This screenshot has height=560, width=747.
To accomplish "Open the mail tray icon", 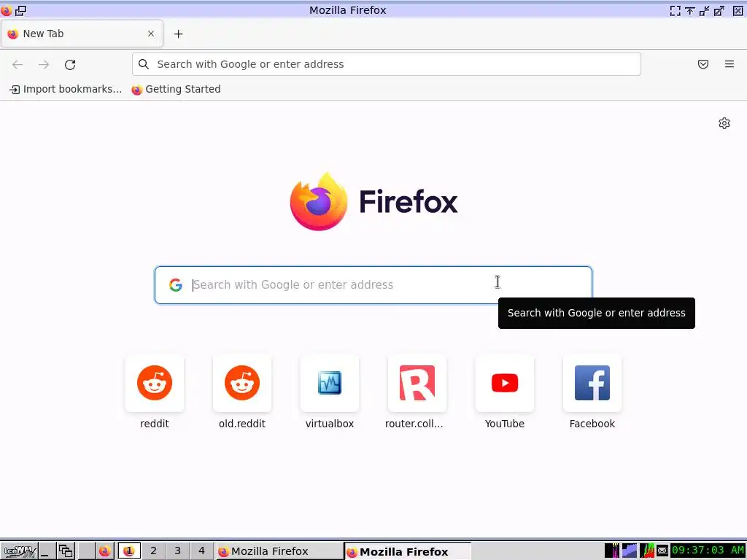I will [662, 551].
